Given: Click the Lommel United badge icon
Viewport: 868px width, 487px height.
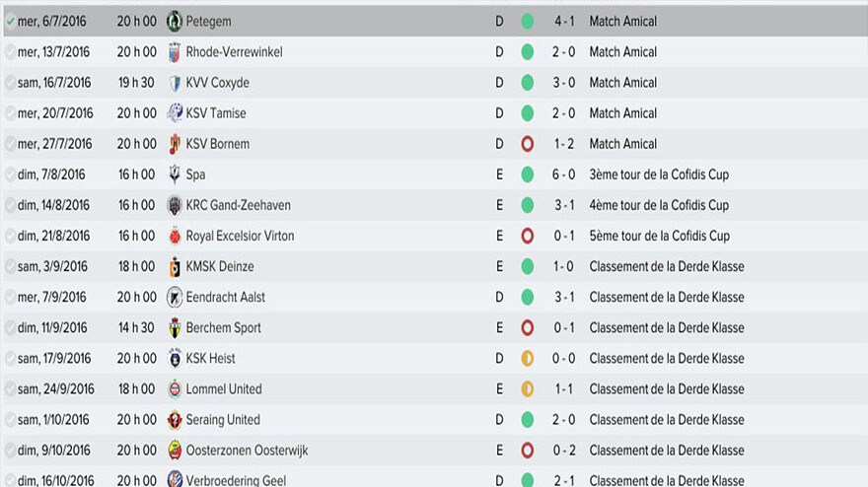Looking at the screenshot, I should pyautogui.click(x=175, y=388).
